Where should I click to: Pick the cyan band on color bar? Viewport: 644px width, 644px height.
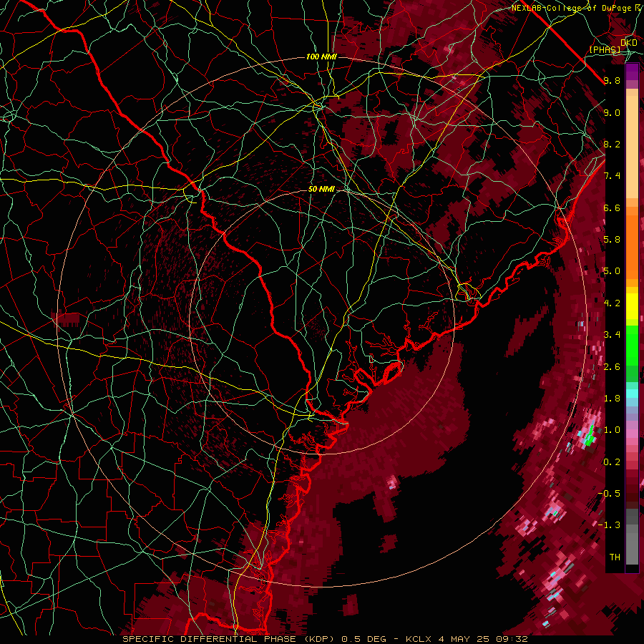point(632,394)
